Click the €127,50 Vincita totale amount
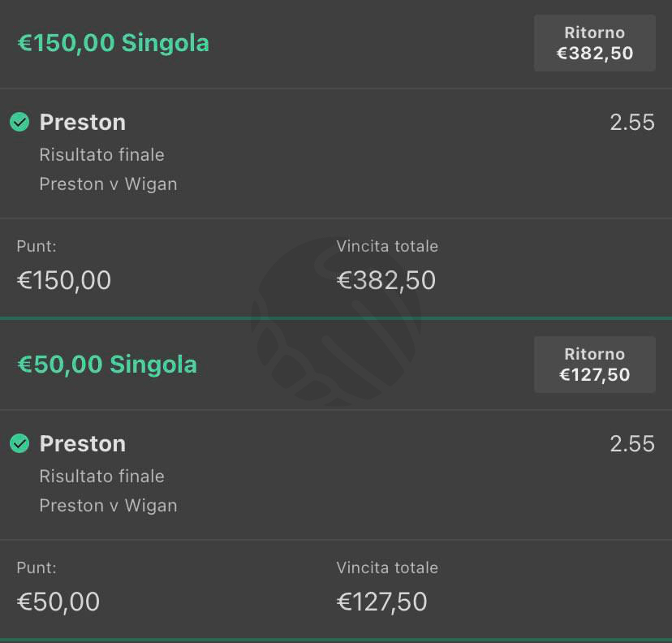 (x=382, y=602)
